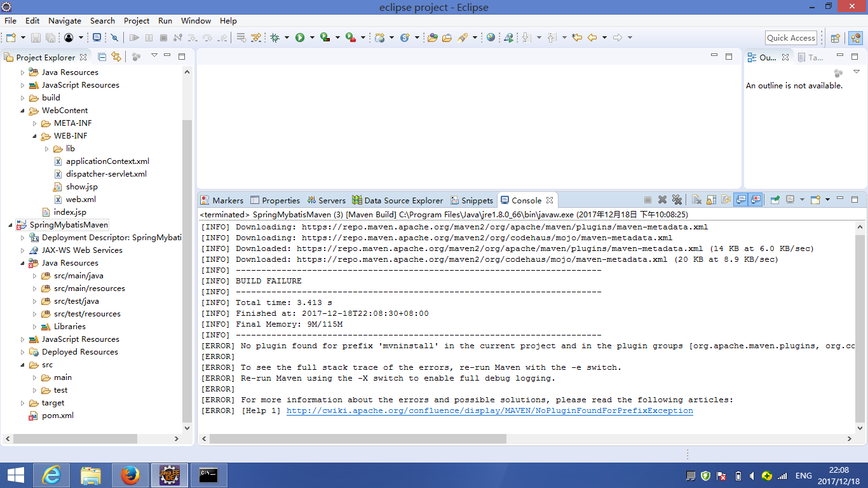Viewport: 868px width, 488px height.
Task: Toggle Show Console on Standard Error change
Action: point(756,200)
